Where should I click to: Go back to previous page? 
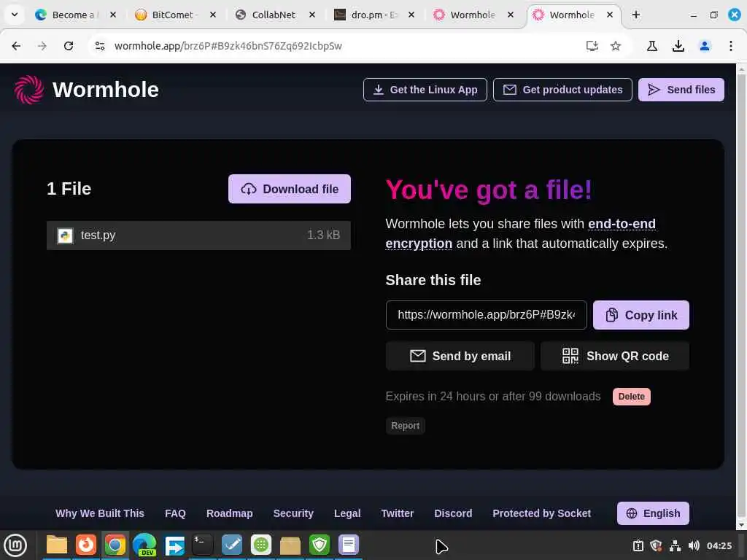click(16, 46)
